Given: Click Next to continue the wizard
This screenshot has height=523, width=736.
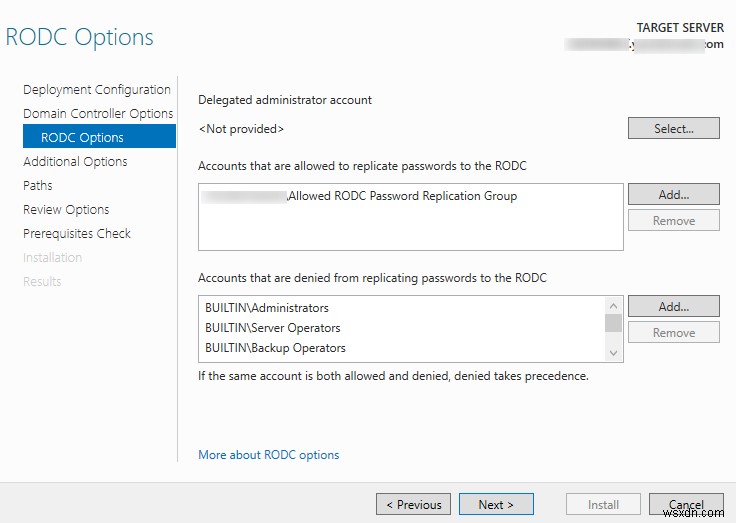Looking at the screenshot, I should pos(496,504).
